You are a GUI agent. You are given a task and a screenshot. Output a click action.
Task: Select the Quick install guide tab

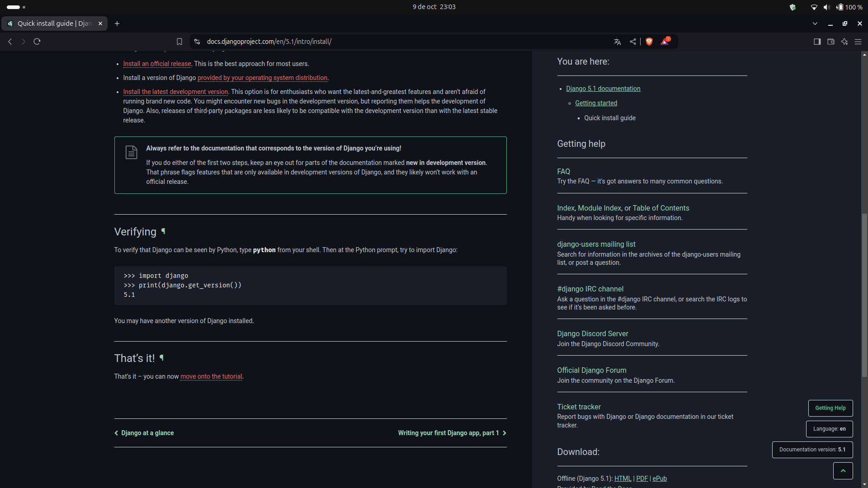click(54, 23)
